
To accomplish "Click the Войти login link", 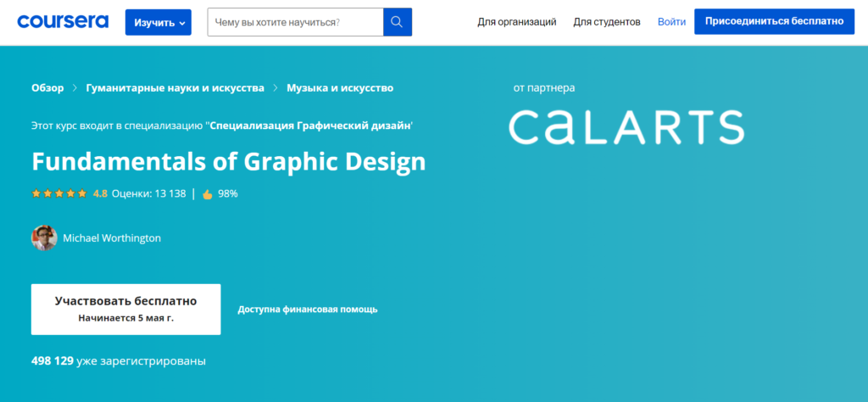I will coord(671,22).
